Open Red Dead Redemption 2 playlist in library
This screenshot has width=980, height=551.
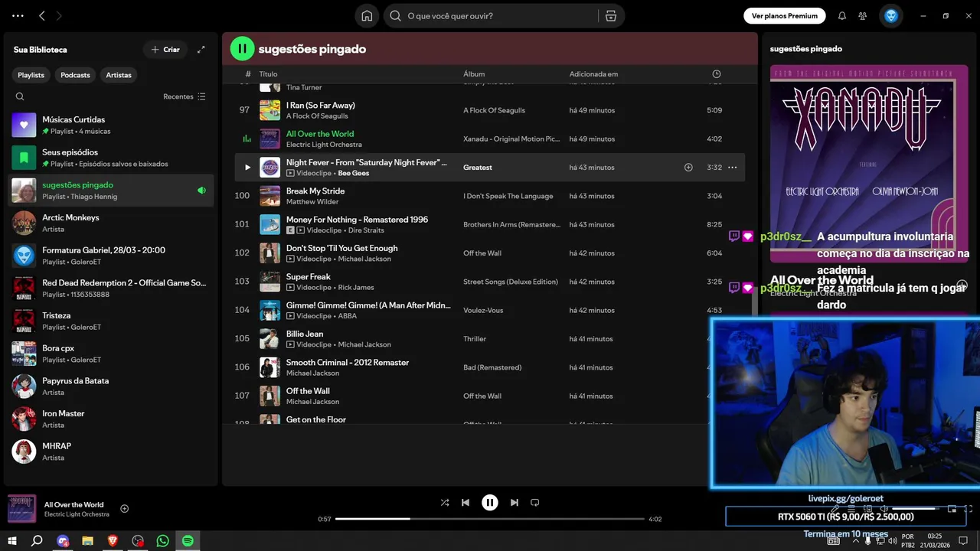point(109,288)
